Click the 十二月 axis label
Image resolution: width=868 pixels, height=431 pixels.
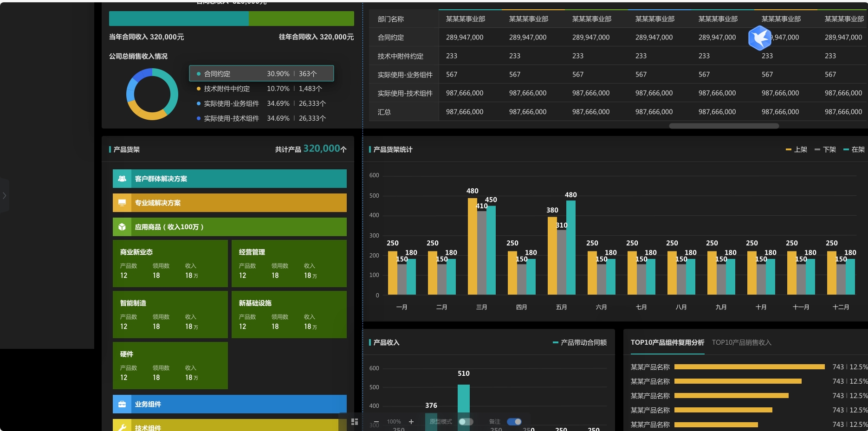(x=841, y=307)
